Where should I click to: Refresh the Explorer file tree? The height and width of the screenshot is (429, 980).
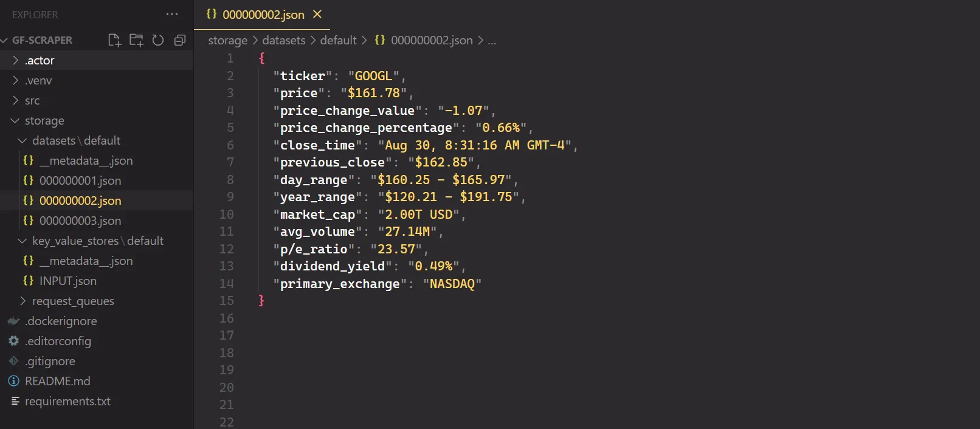click(x=158, y=40)
